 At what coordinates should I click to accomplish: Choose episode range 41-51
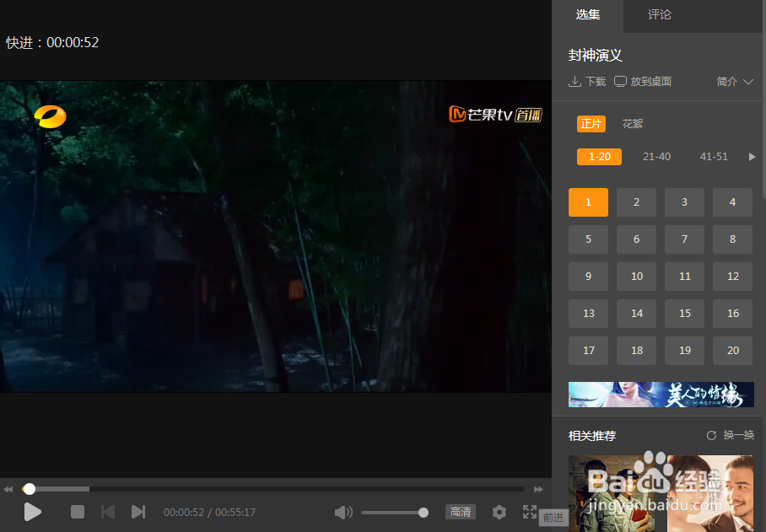[714, 157]
